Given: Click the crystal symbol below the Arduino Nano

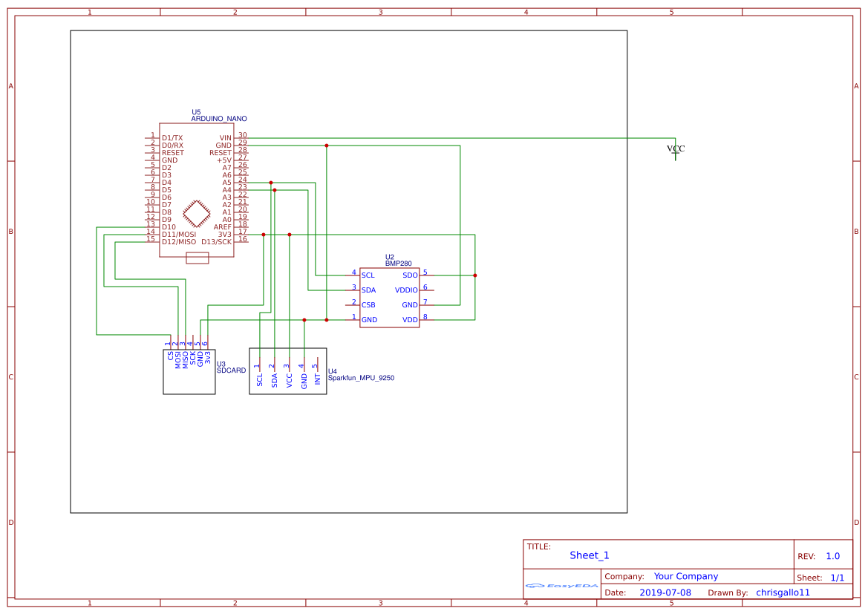Looking at the screenshot, I should click(196, 256).
